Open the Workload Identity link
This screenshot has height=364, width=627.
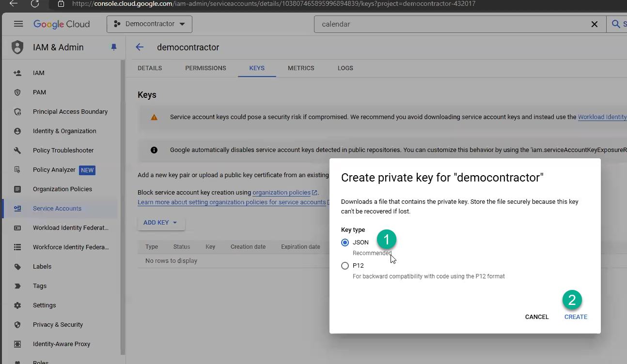coord(602,117)
